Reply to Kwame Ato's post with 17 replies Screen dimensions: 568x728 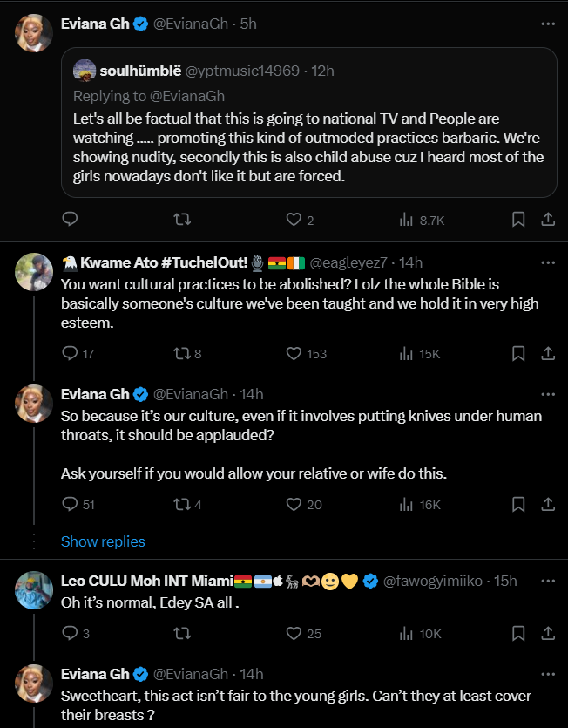click(71, 353)
